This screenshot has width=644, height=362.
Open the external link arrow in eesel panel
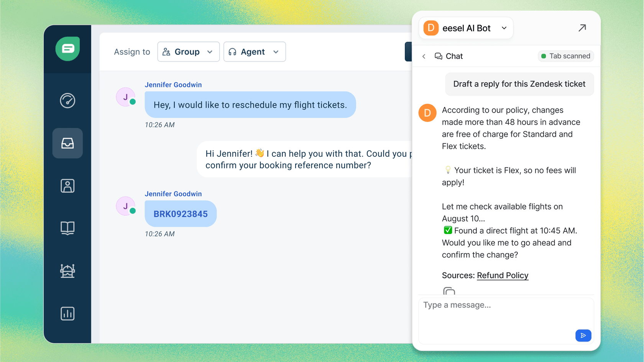[582, 28]
